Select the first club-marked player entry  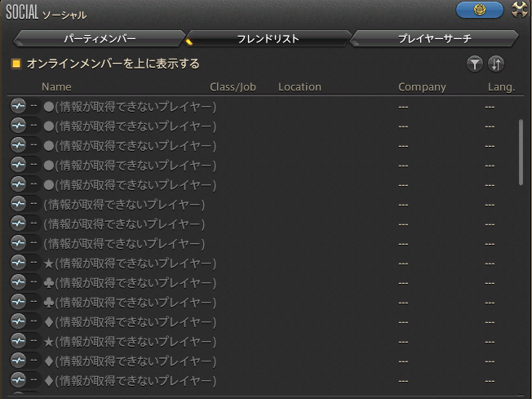point(266,282)
